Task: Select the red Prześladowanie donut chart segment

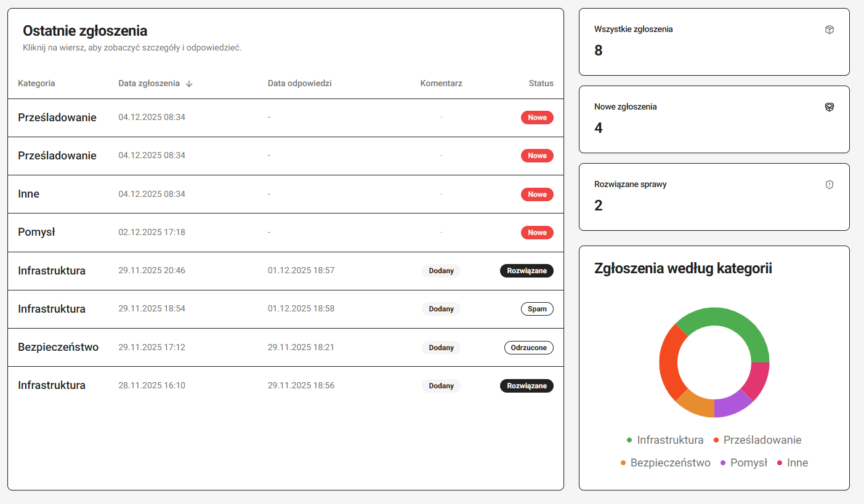Action: [669, 363]
